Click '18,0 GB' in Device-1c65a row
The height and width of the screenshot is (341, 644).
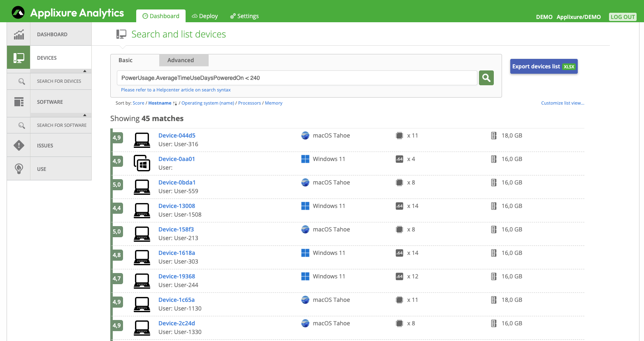(512, 300)
